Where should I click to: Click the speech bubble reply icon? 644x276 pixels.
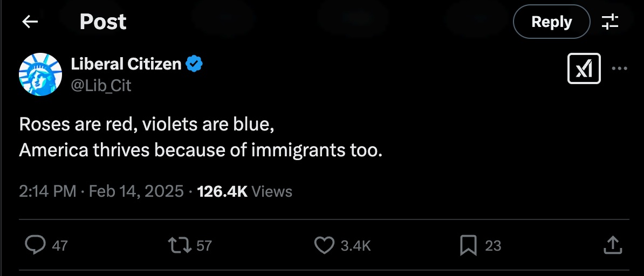pos(36,245)
